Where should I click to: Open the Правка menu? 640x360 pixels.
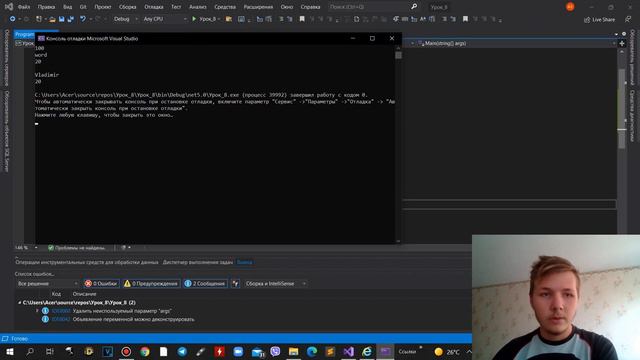point(46,7)
